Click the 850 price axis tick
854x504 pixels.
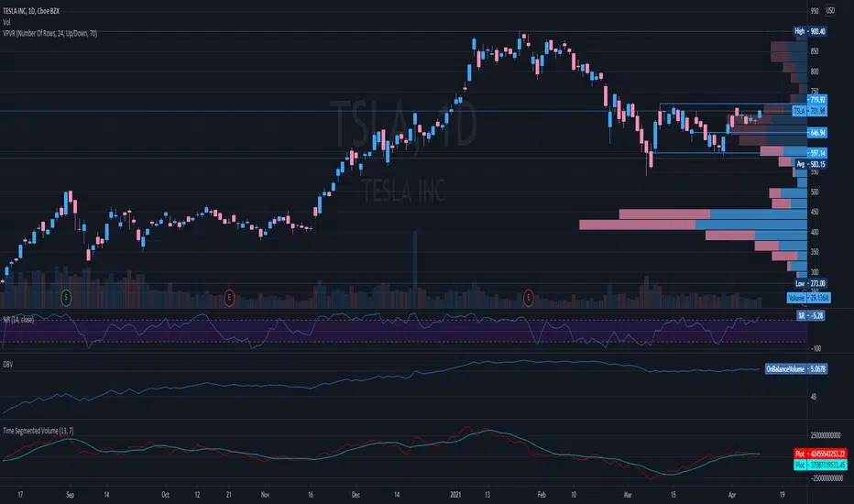pos(815,51)
